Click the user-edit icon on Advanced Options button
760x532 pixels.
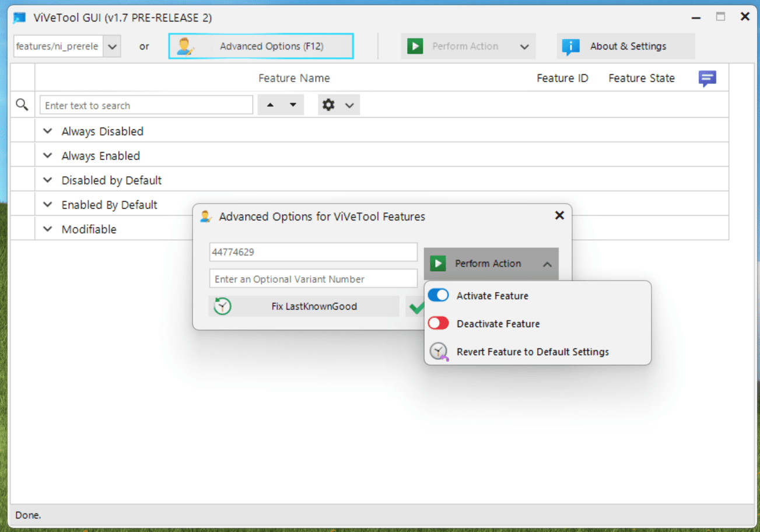185,47
